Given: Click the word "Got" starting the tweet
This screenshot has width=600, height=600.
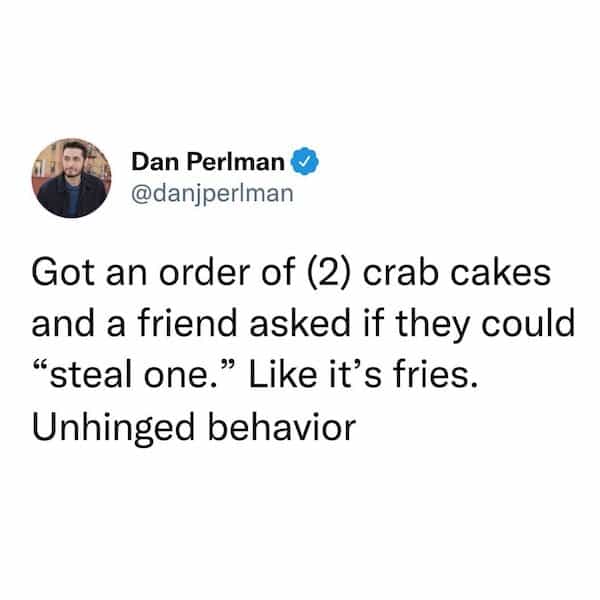Looking at the screenshot, I should [x=63, y=272].
